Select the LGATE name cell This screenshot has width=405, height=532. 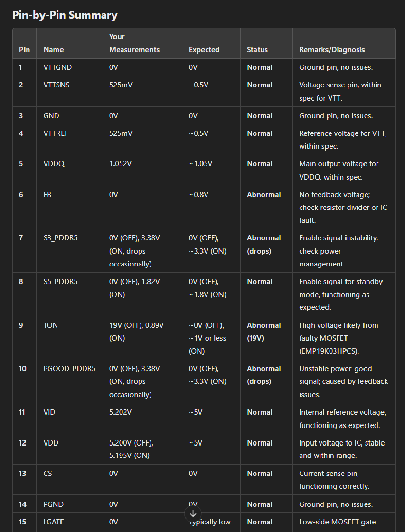(54, 522)
